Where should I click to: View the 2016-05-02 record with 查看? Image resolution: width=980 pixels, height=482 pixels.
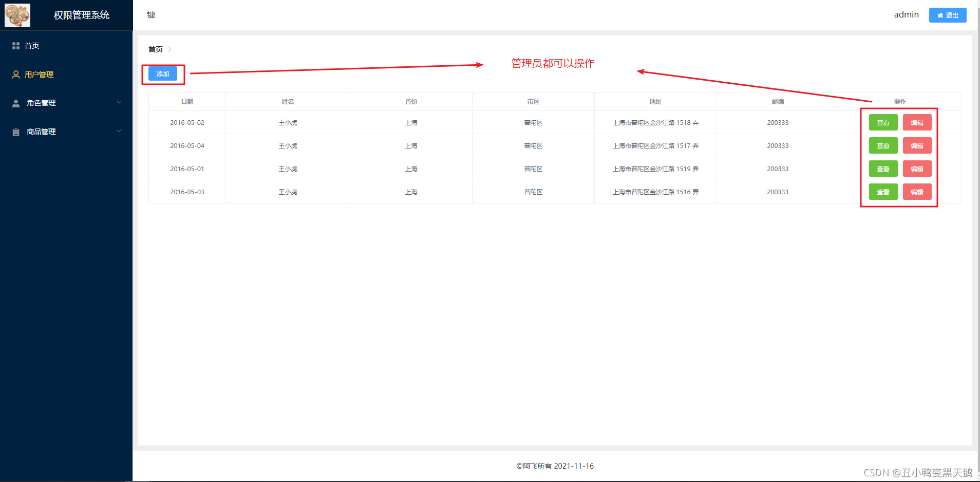883,122
